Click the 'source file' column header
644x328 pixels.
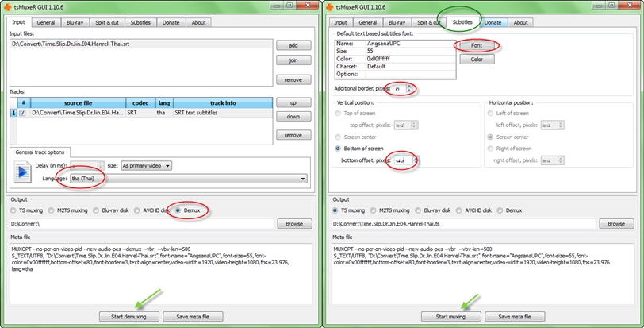[78, 103]
